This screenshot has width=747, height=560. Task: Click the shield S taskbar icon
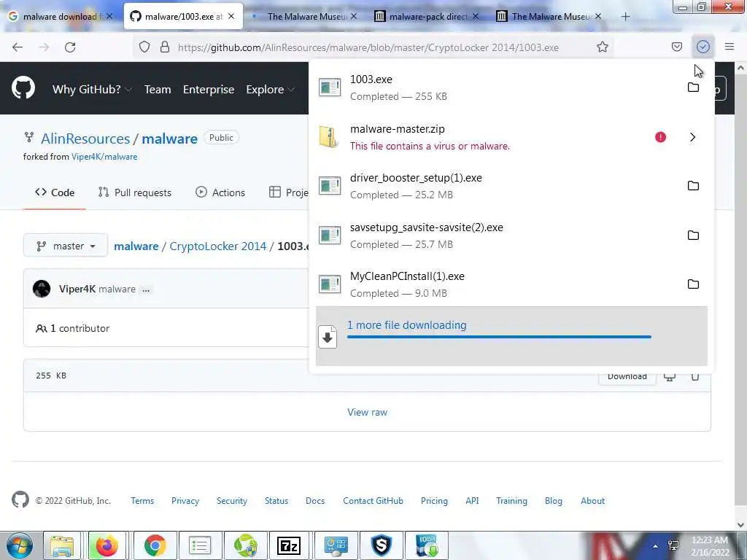382,545
